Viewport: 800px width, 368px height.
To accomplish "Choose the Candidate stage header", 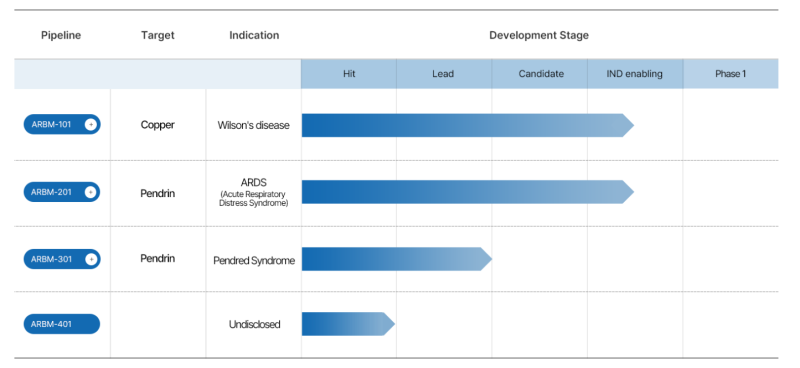I will (x=540, y=74).
